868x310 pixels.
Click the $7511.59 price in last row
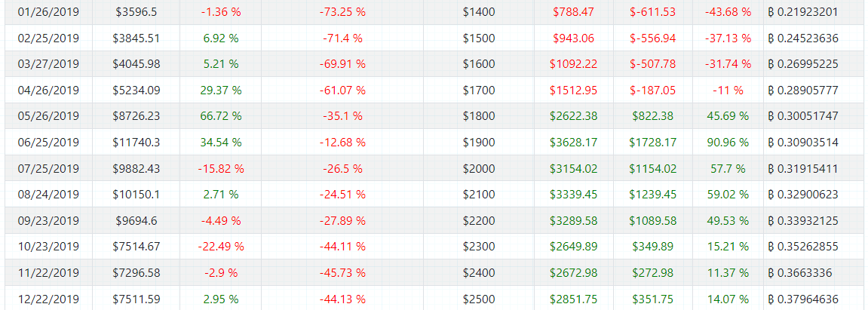pyautogui.click(x=136, y=299)
